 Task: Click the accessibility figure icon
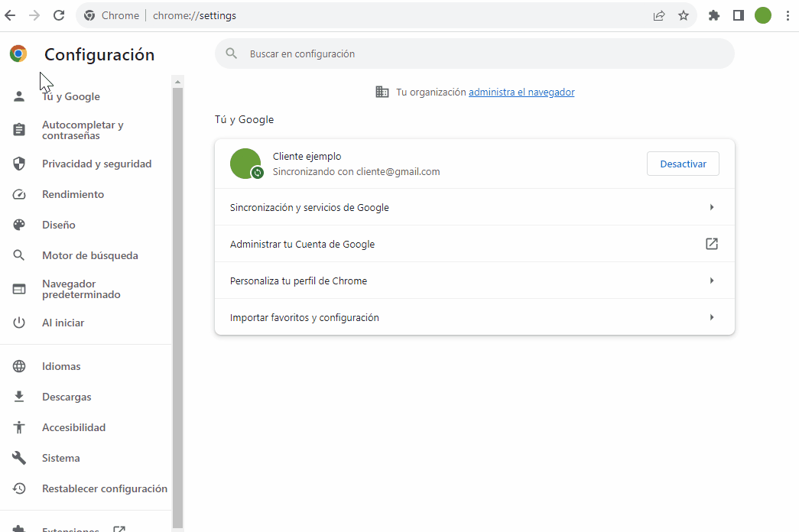pos(19,427)
